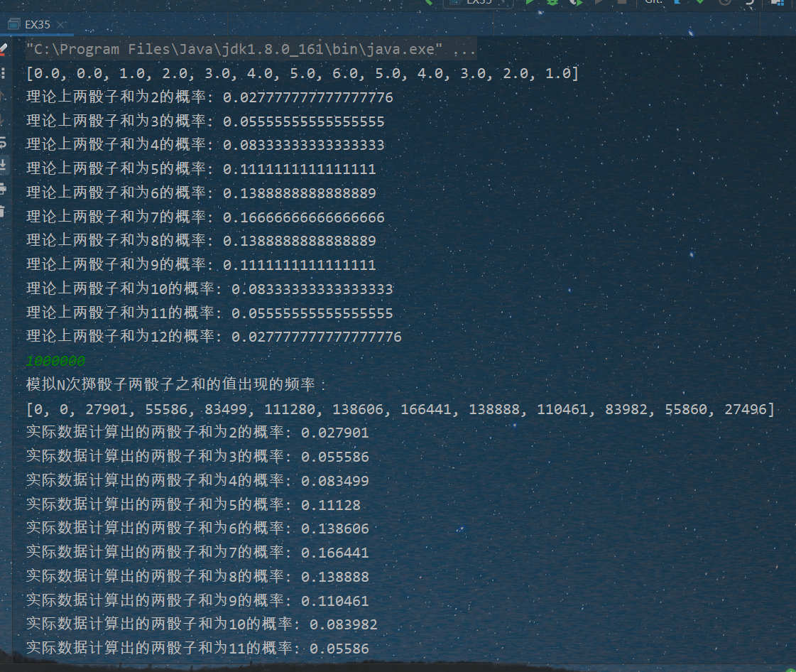Click actual probability 0.083499 for sum 4
This screenshot has width=796, height=672.
pyautogui.click(x=335, y=480)
